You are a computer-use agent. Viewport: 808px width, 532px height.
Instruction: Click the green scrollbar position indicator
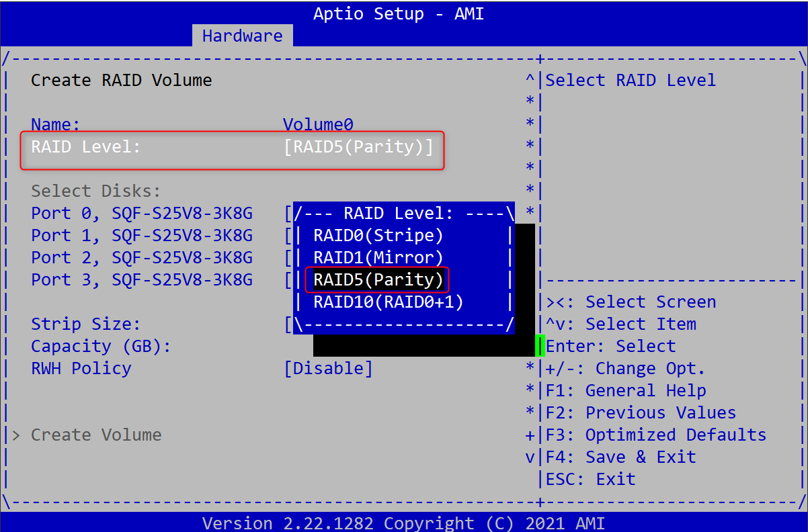coord(539,346)
